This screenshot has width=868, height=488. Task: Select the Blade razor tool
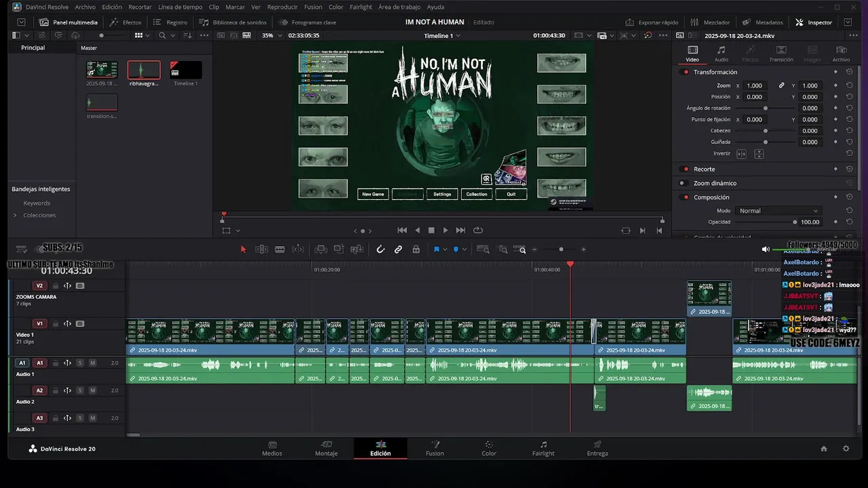click(280, 249)
